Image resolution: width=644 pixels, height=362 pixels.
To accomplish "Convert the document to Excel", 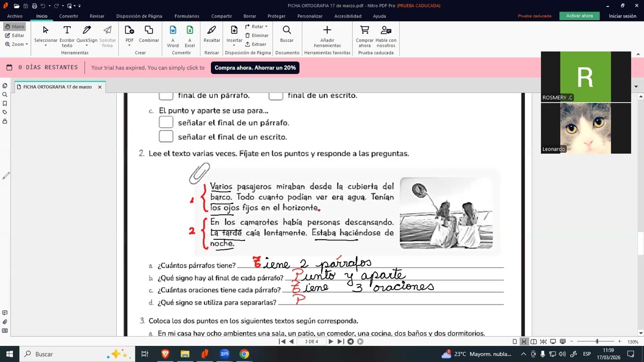I will [x=190, y=36].
